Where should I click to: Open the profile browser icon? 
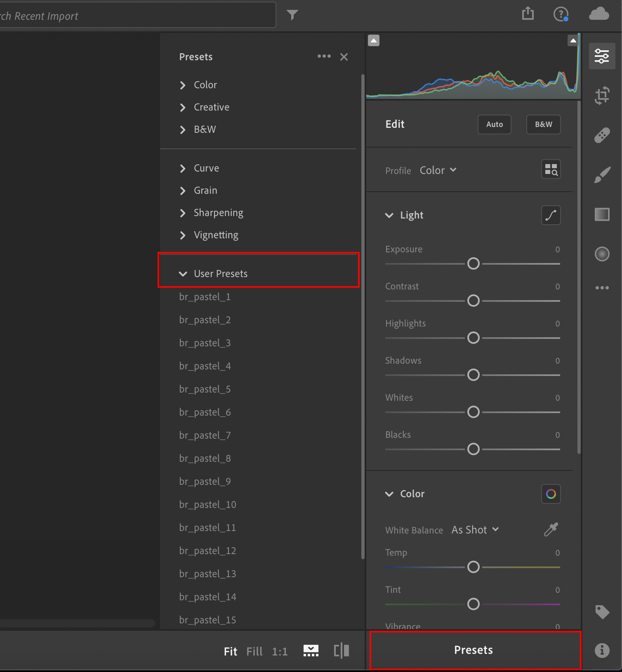click(x=551, y=169)
